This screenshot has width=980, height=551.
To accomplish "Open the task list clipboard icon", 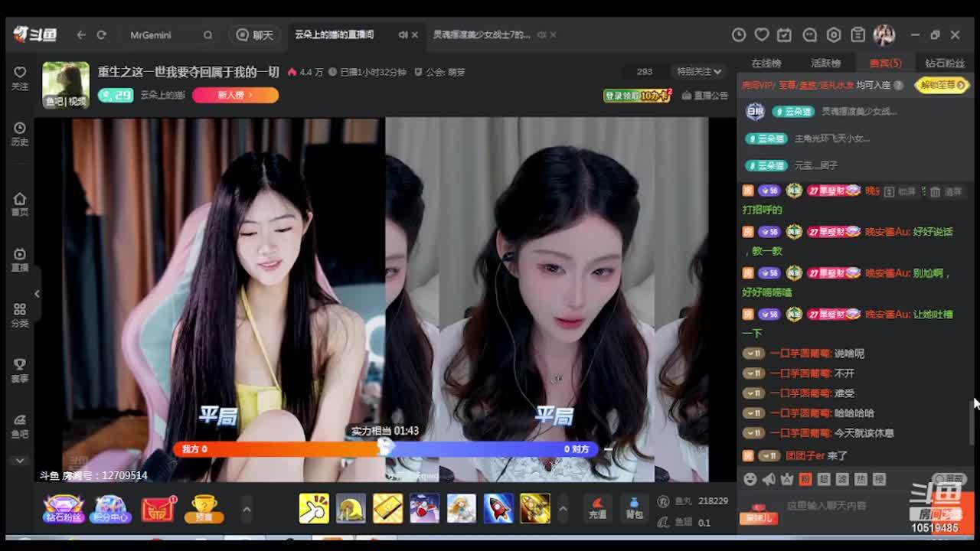I will pos(858,34).
